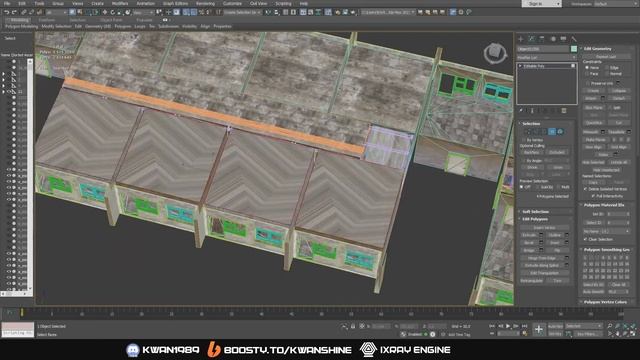Enable the By Angle checkbox

click(x=524, y=161)
